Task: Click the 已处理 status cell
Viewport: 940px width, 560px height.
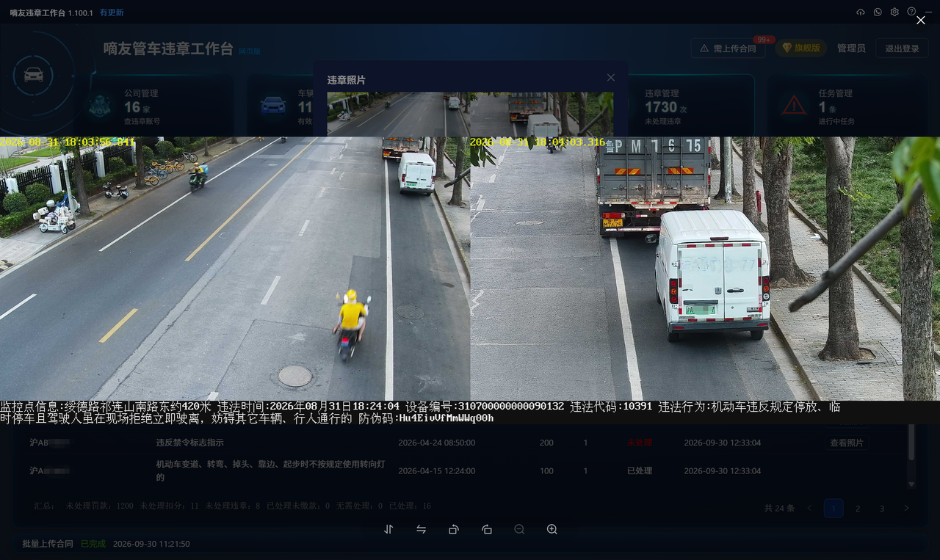Action: 640,470
